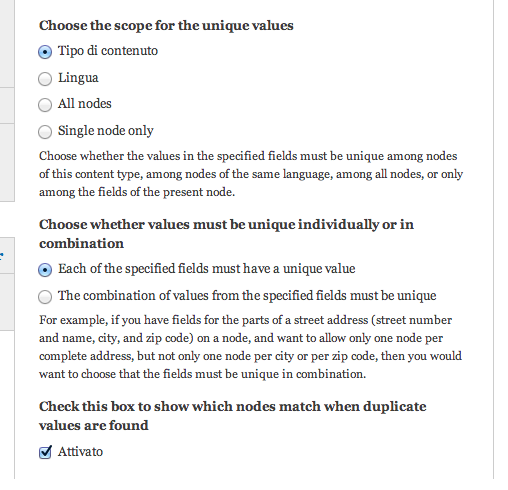Click the scope help paragraph about nodes
This screenshot has height=490, width=508.
[x=251, y=174]
